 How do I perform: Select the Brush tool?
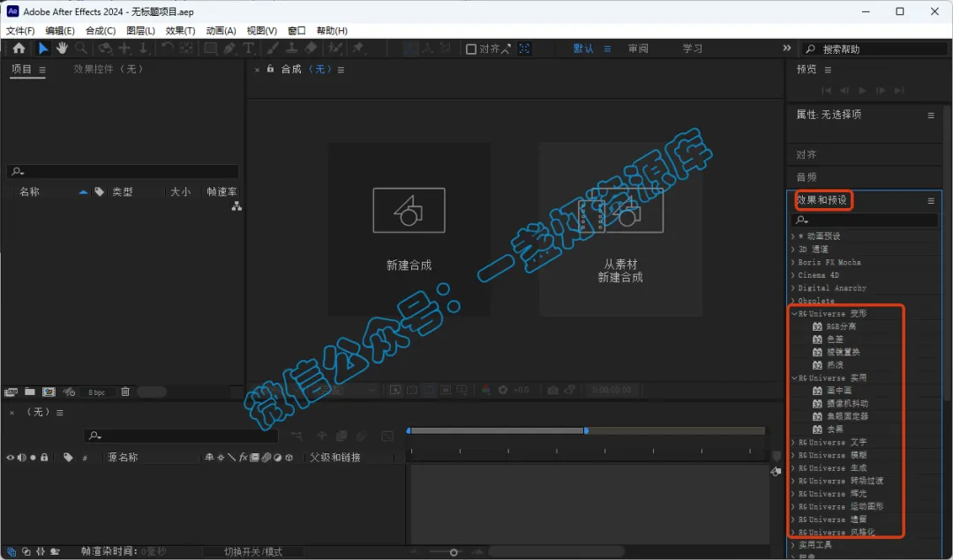click(x=273, y=48)
